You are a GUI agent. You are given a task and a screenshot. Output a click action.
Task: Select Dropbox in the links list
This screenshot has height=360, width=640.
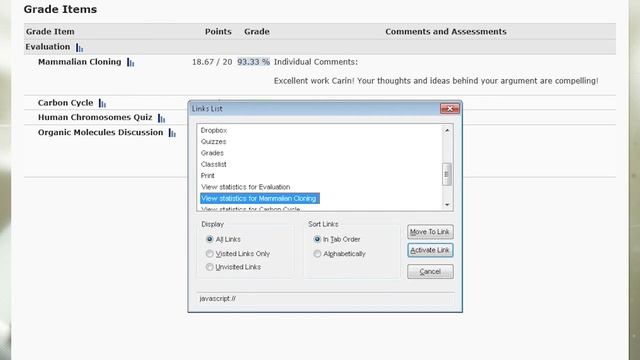point(214,130)
